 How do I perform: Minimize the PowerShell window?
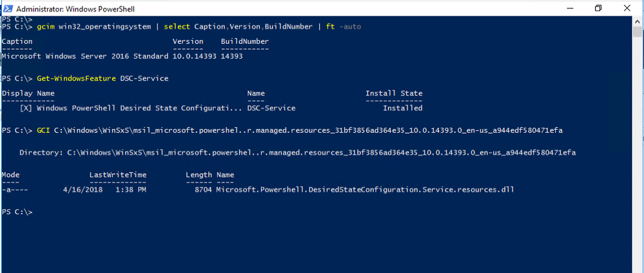(x=570, y=8)
